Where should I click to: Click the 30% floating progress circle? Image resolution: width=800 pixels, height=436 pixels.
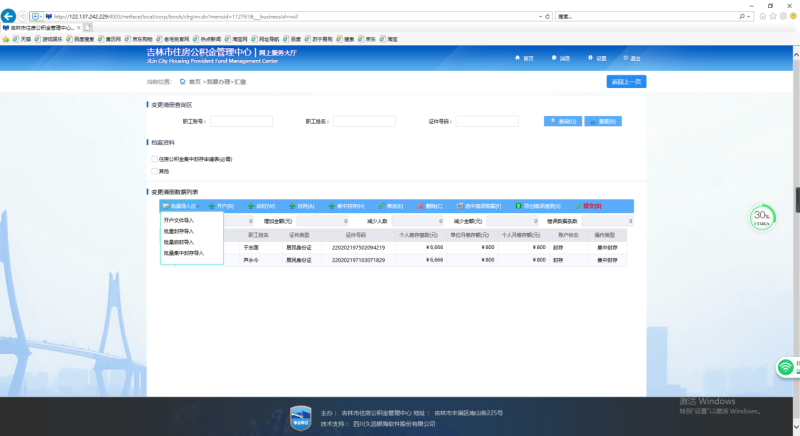tap(763, 216)
